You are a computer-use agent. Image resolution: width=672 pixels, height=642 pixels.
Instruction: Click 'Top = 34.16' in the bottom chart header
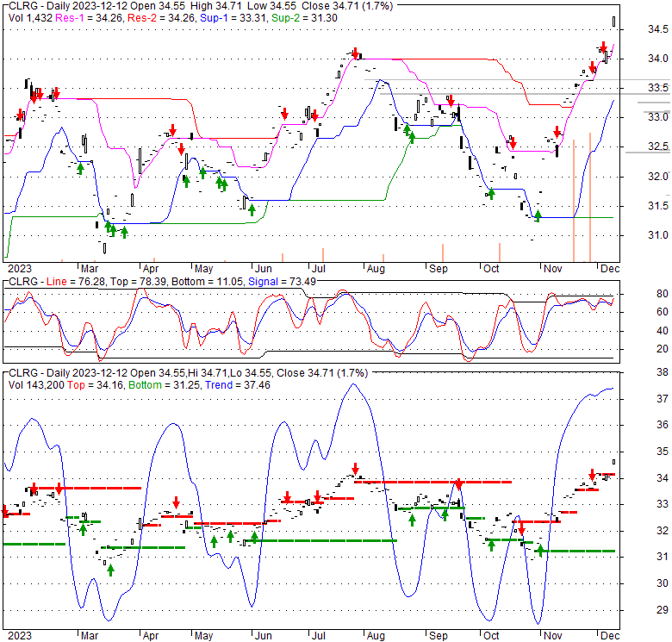pyautogui.click(x=96, y=385)
